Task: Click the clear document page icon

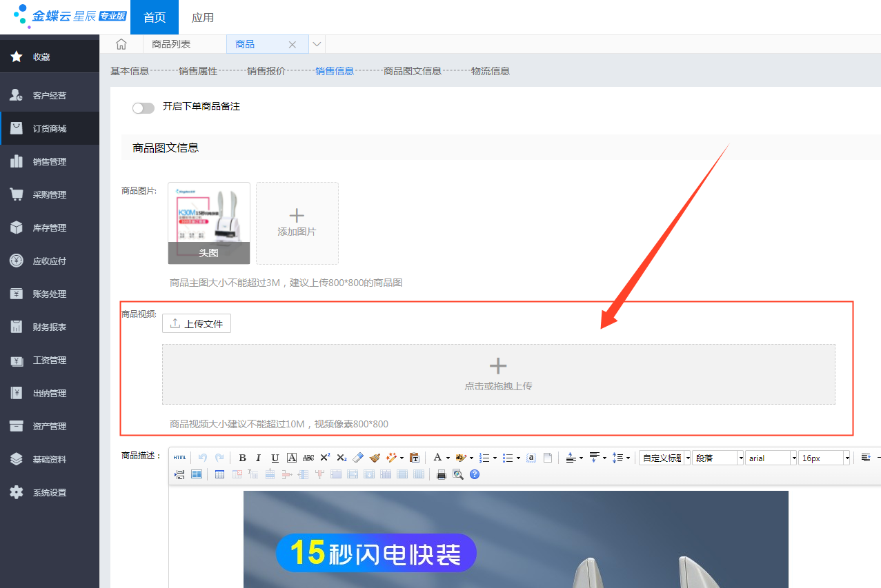Action: [548, 458]
